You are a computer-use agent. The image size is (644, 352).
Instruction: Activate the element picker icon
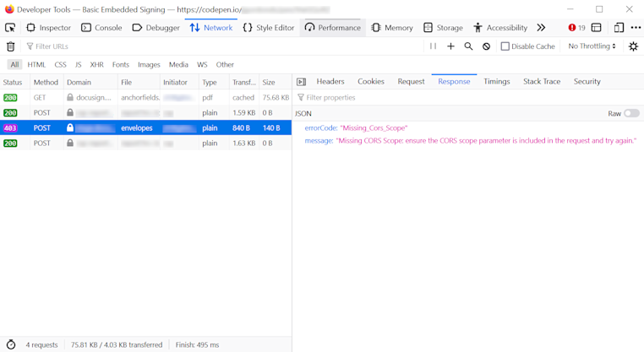[x=10, y=28]
